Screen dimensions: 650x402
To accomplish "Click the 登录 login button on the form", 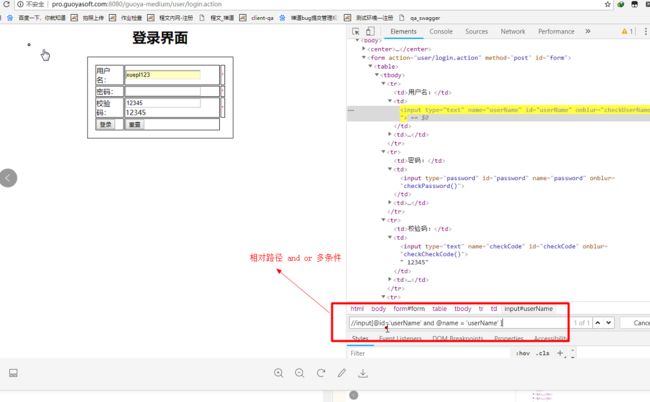I will pos(105,124).
